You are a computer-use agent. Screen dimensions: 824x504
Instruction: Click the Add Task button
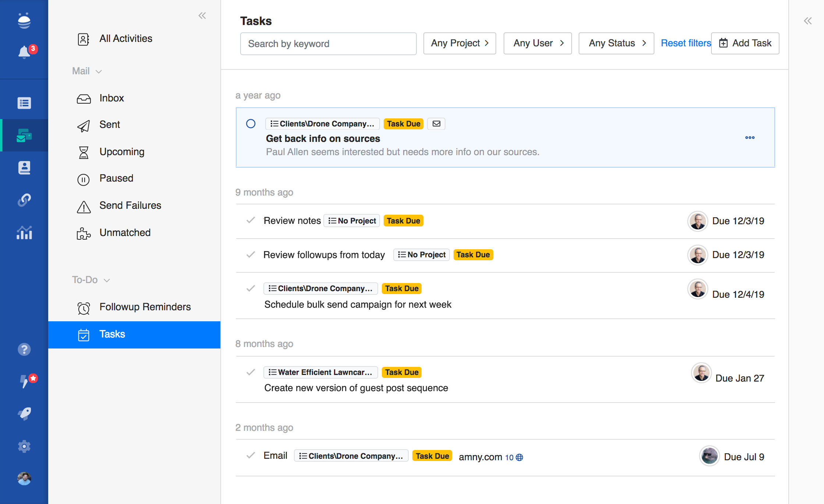pos(745,43)
